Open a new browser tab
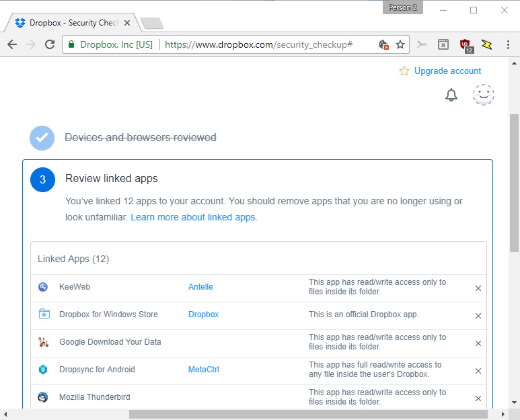The width and height of the screenshot is (520, 420). [152, 24]
